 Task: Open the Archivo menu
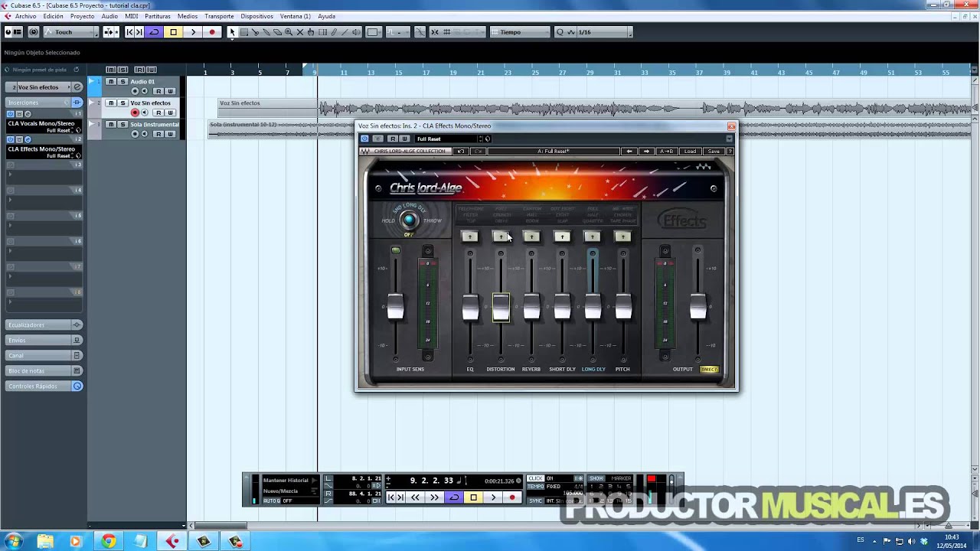pyautogui.click(x=25, y=16)
